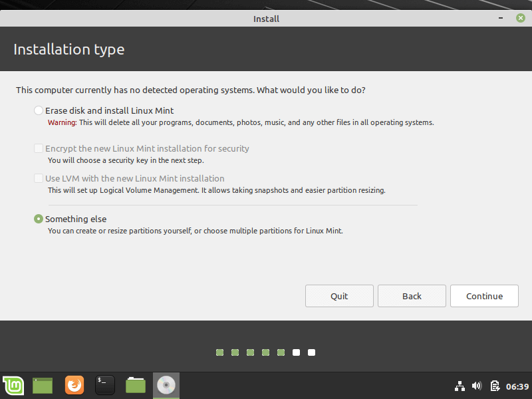This screenshot has width=532, height=399.
Task: Click the Logical Volume Management description text
Action: pos(217,190)
